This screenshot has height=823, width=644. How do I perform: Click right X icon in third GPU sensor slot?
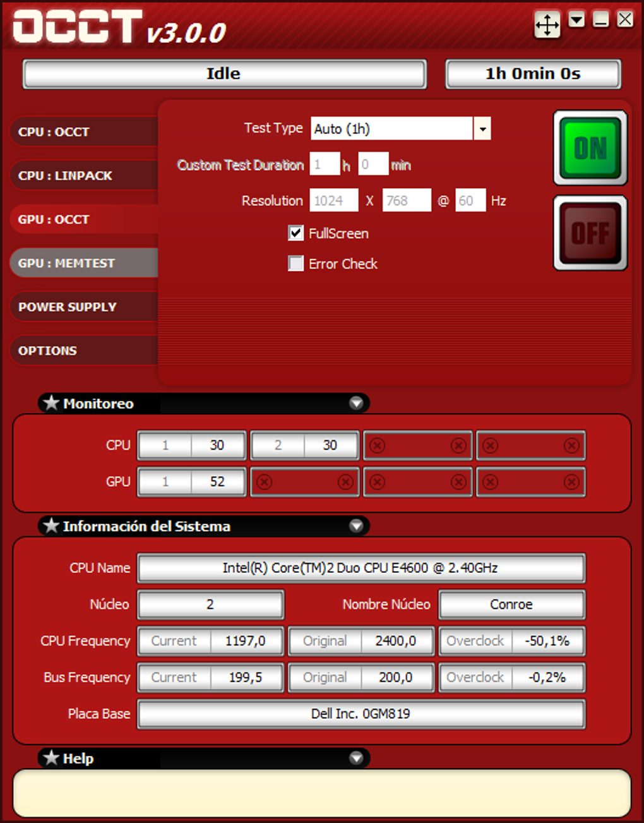(459, 483)
